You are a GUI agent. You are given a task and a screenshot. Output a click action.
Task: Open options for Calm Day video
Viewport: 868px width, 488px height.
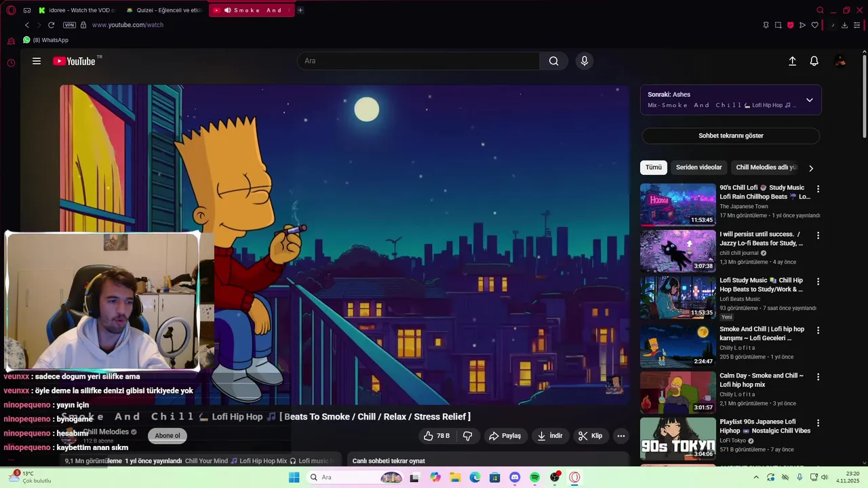818,376
